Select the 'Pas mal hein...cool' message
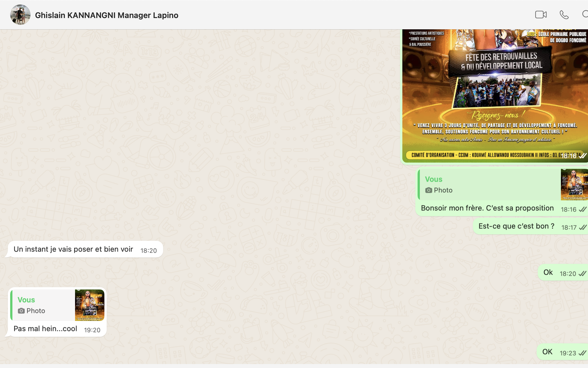Image resolution: width=588 pixels, height=368 pixels. (45, 329)
